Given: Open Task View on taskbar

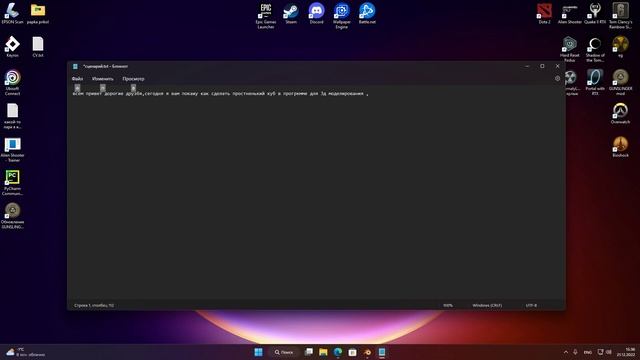Looking at the screenshot, I should click(x=309, y=352).
